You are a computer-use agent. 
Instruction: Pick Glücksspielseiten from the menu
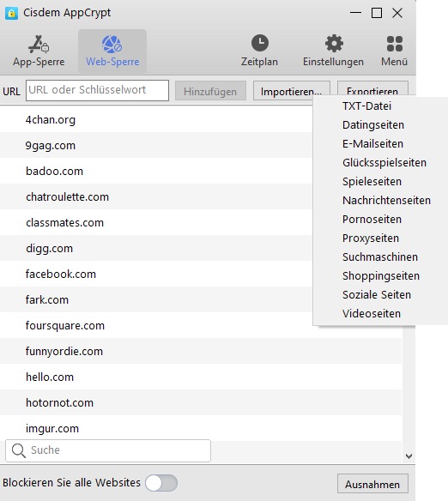(x=380, y=163)
